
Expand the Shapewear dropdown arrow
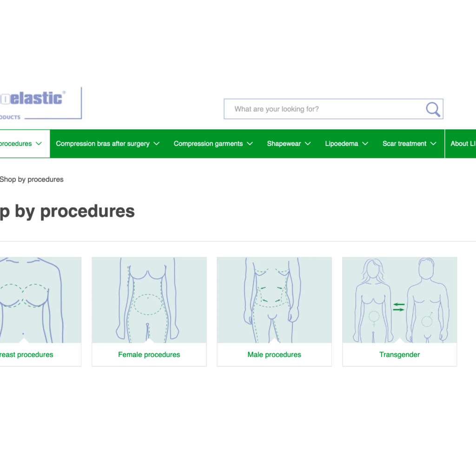(x=308, y=144)
